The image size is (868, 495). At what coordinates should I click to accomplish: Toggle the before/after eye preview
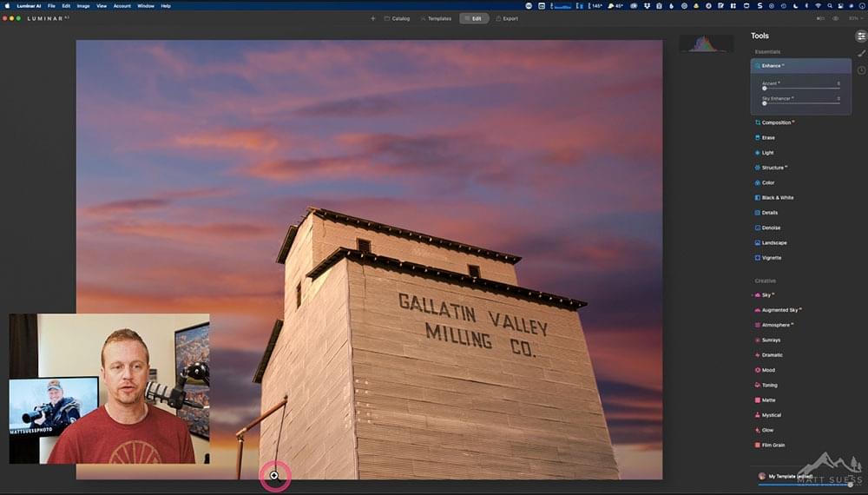[x=836, y=18]
